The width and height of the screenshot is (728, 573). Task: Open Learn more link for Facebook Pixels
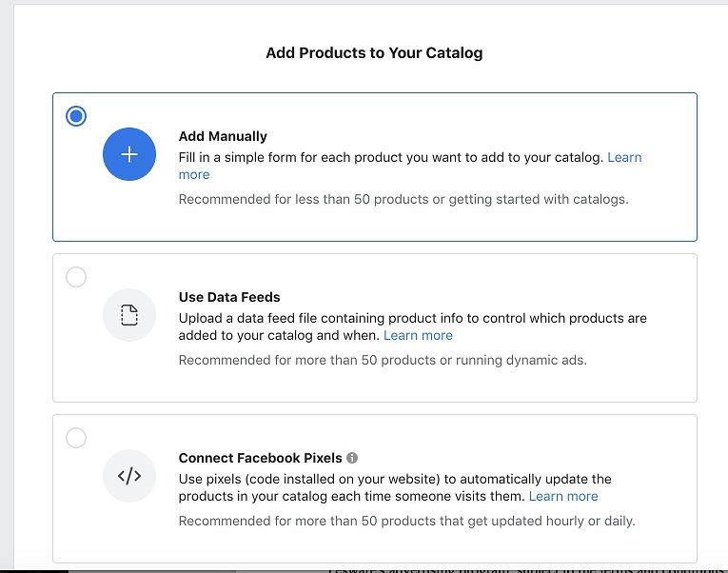coord(563,496)
